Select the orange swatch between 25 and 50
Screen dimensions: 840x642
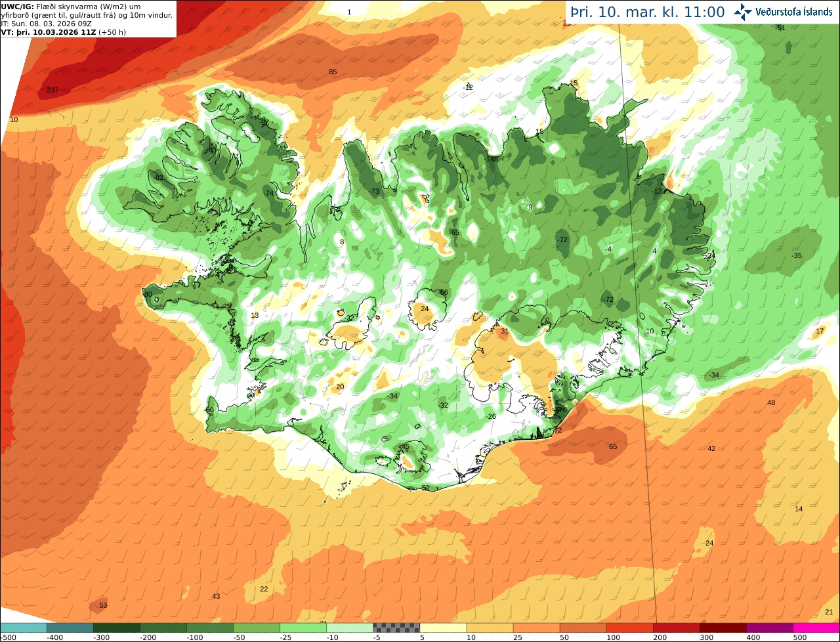(x=536, y=628)
